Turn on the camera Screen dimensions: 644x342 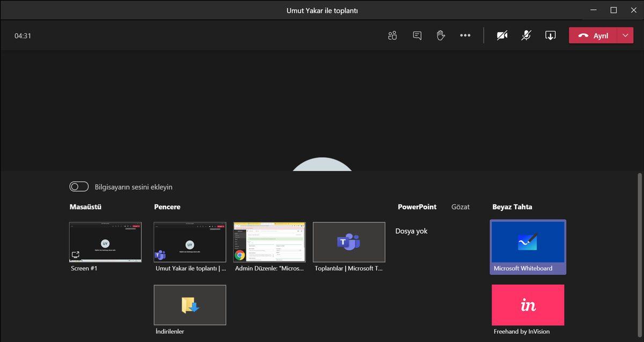pyautogui.click(x=502, y=35)
